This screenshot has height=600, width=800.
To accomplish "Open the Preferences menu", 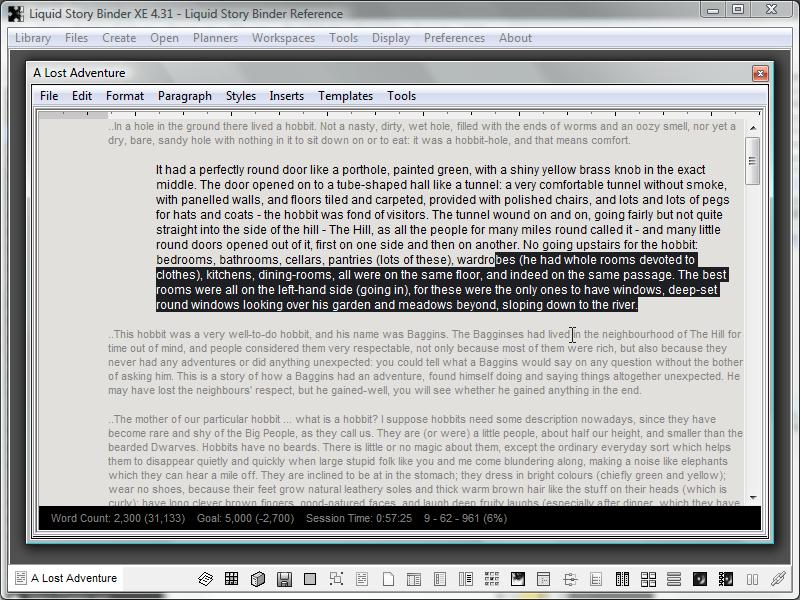I will (454, 38).
